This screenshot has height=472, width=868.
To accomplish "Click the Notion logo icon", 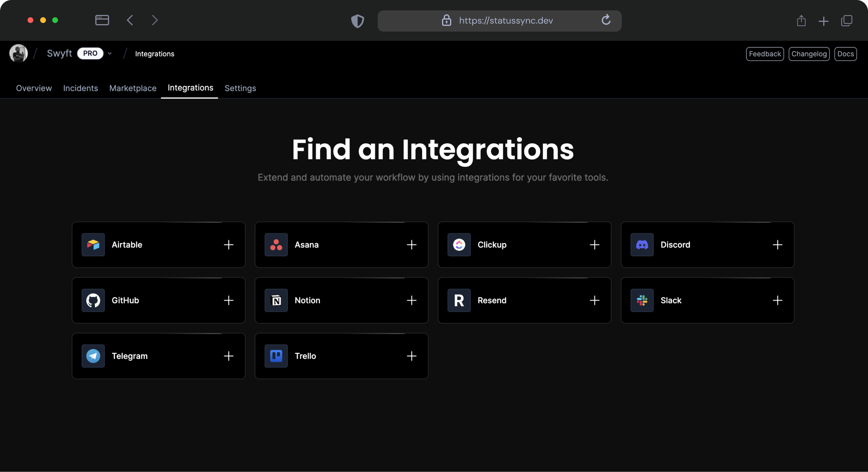I will click(x=276, y=300).
